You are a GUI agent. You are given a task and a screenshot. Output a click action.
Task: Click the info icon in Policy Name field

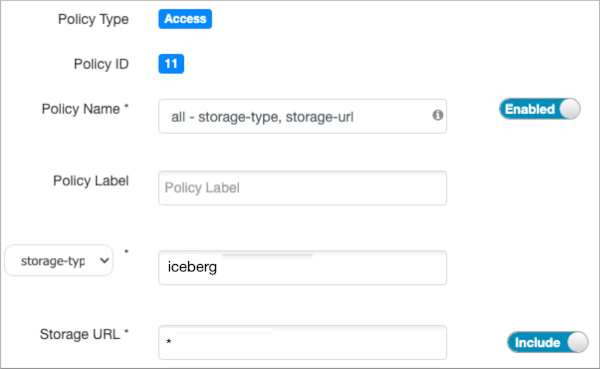[x=438, y=115]
